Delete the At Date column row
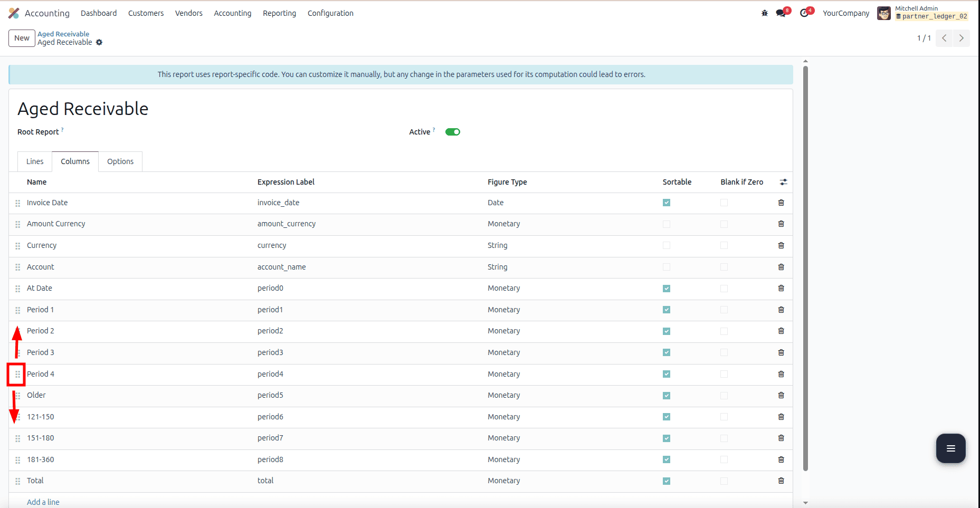Image resolution: width=980 pixels, height=508 pixels. (x=781, y=288)
